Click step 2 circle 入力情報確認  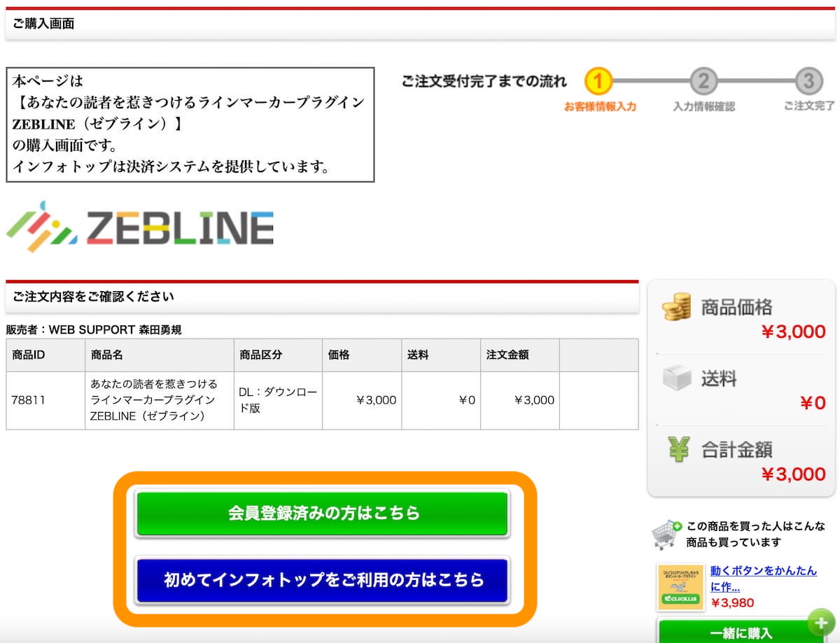click(703, 81)
